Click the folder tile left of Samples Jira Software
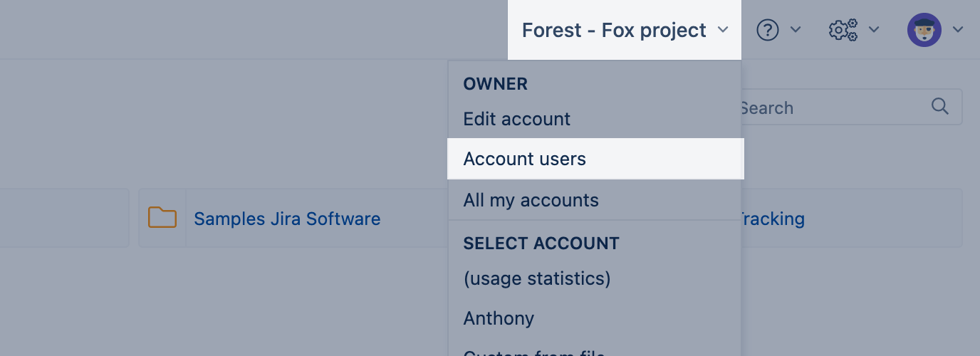 [64, 218]
